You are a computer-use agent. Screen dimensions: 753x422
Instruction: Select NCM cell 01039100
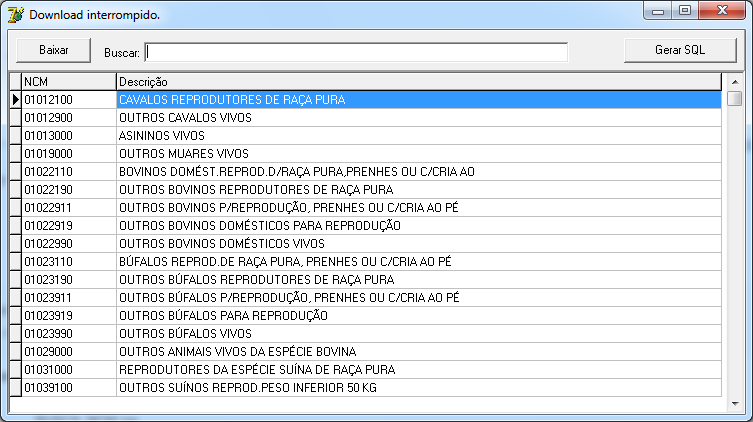69,388
